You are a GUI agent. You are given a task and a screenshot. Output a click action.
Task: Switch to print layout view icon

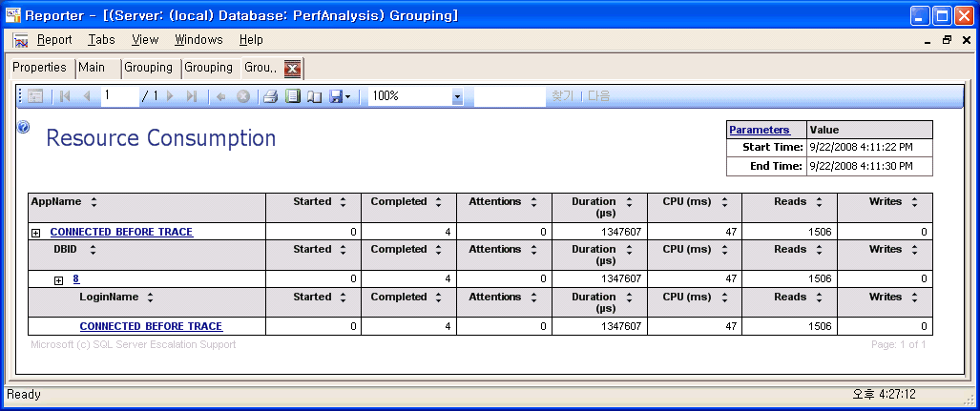coord(293,96)
